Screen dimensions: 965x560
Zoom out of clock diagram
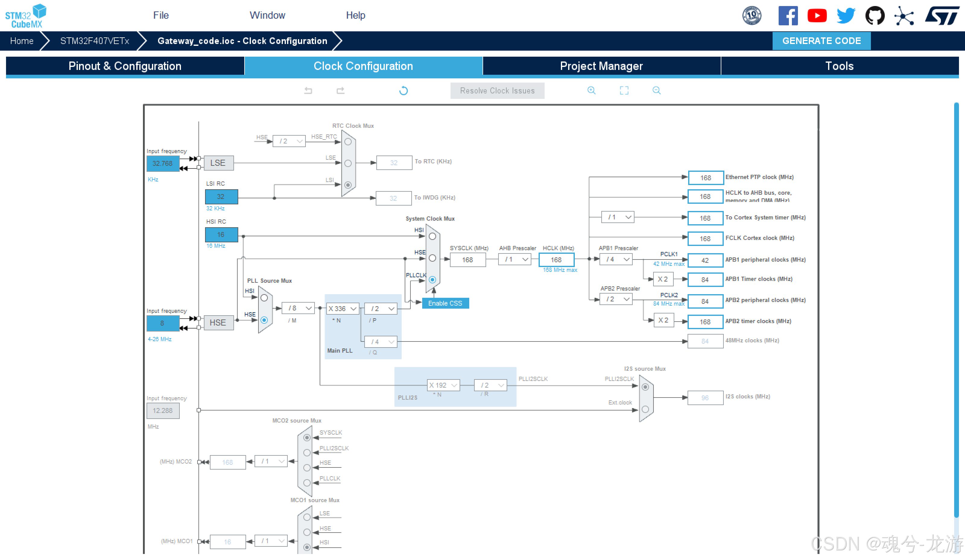(657, 90)
